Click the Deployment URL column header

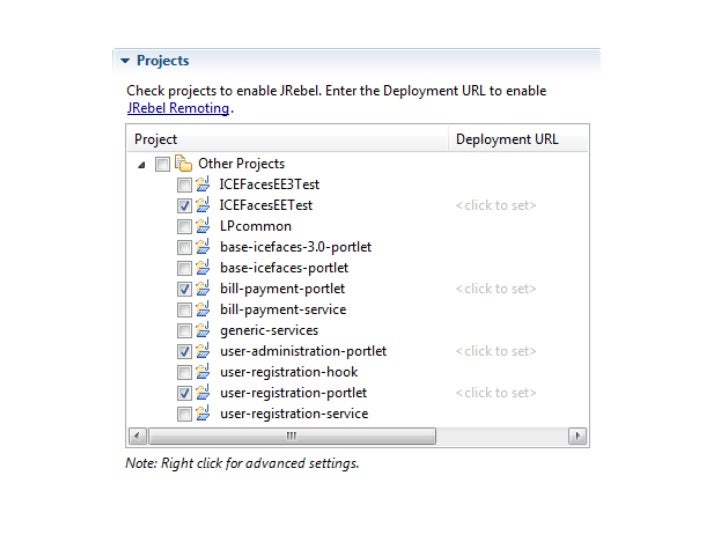(518, 139)
